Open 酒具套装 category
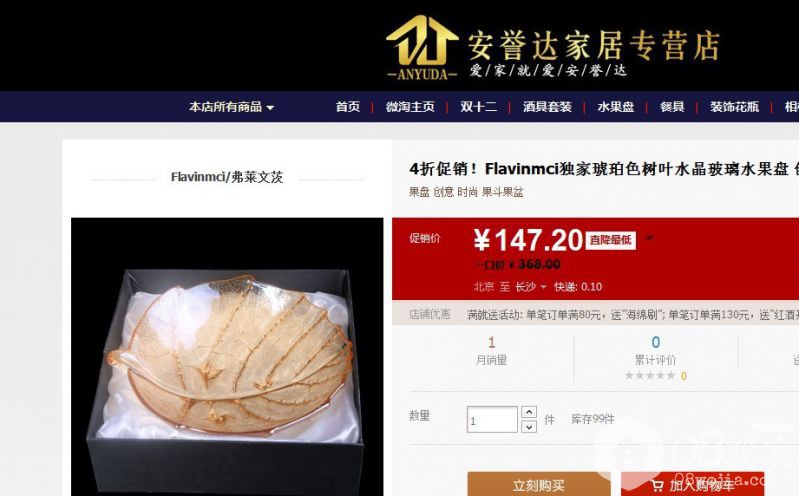This screenshot has width=799, height=496. [x=547, y=107]
